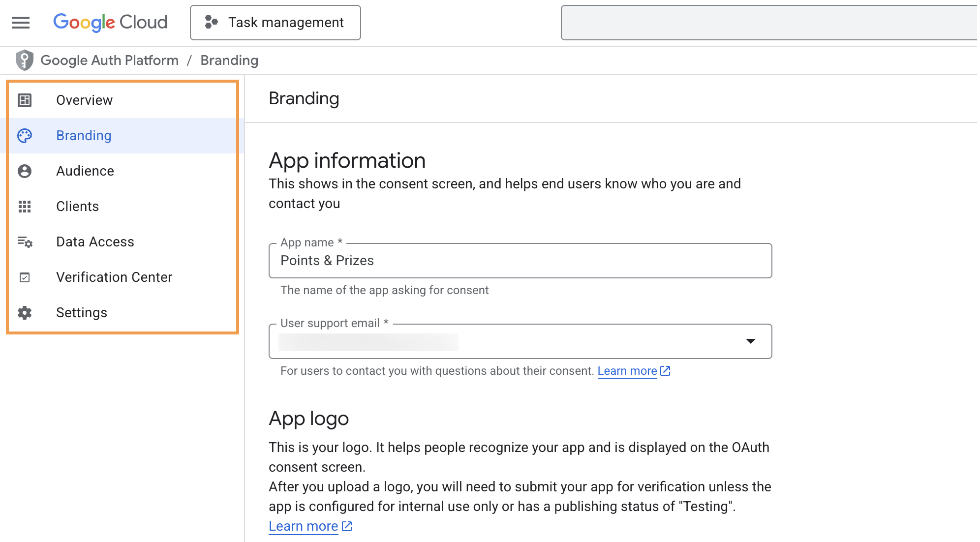Viewport: 980px width, 542px height.
Task: Click the Overview grid icon
Action: 25,100
